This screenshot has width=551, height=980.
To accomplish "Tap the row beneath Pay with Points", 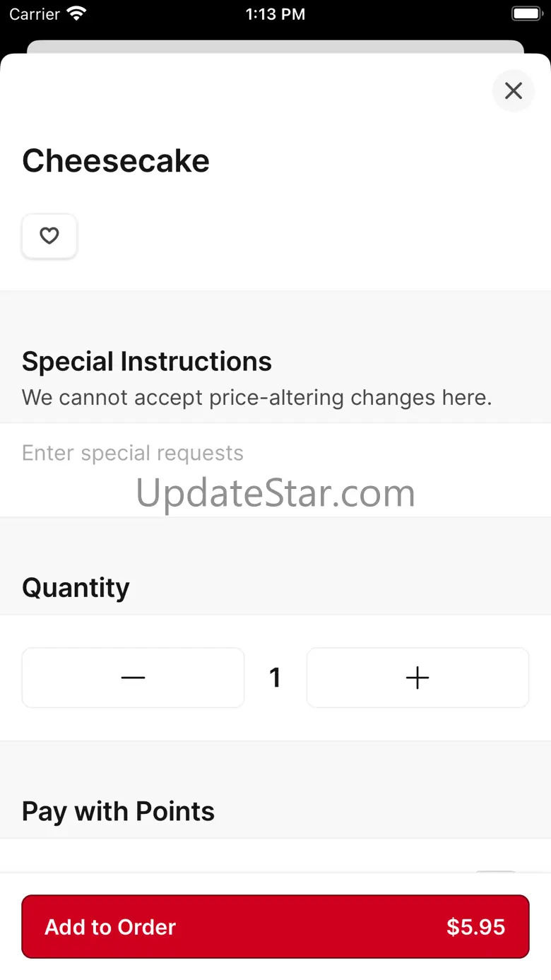I will pyautogui.click(x=275, y=858).
